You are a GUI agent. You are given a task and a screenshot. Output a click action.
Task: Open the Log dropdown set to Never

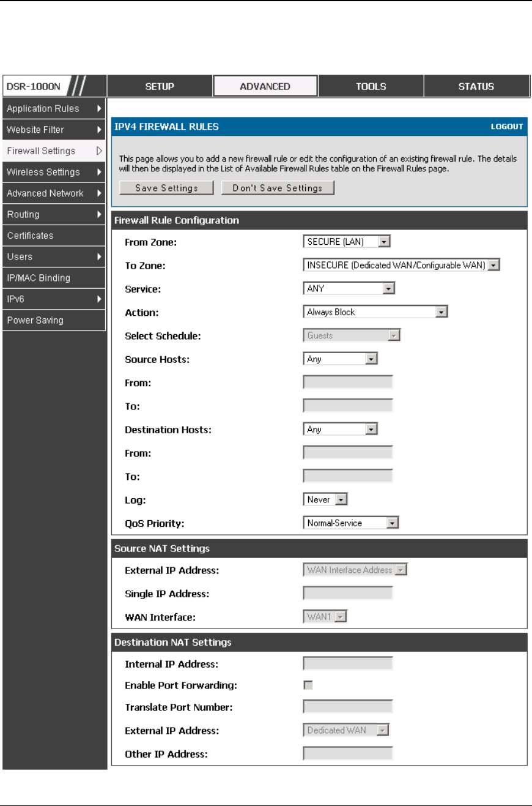click(x=325, y=500)
